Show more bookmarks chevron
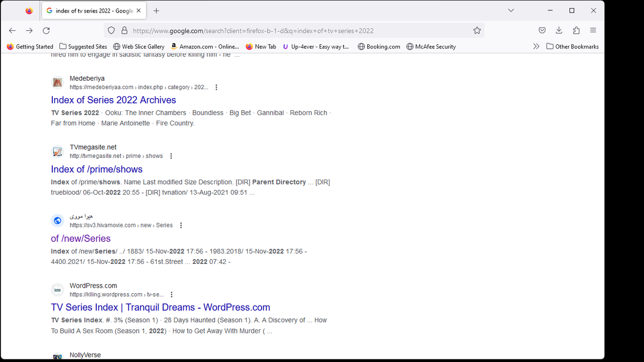This screenshot has width=644, height=362. pyautogui.click(x=536, y=47)
